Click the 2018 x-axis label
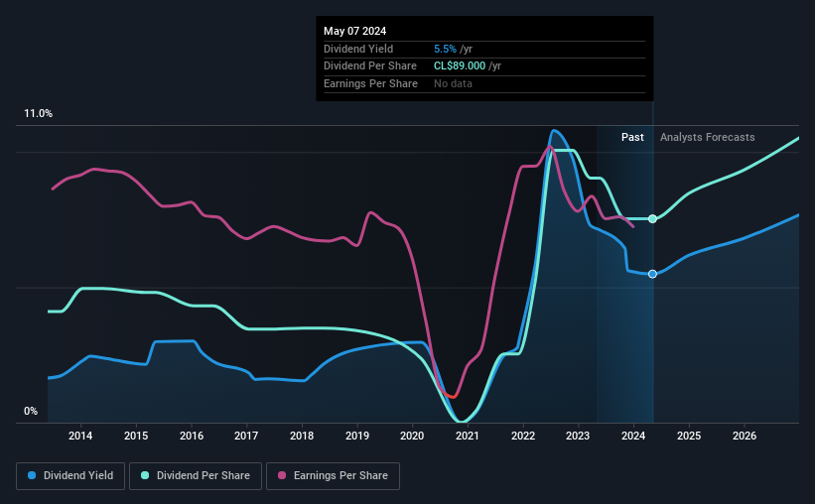 (302, 436)
